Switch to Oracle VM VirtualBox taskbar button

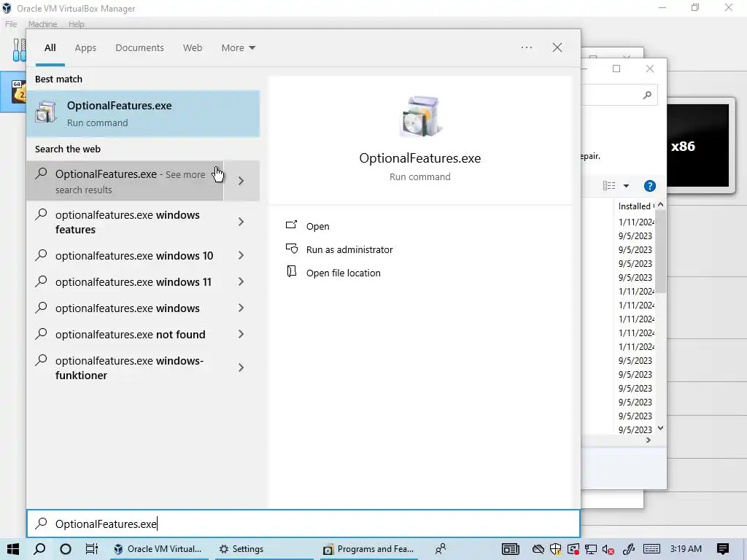(158, 549)
